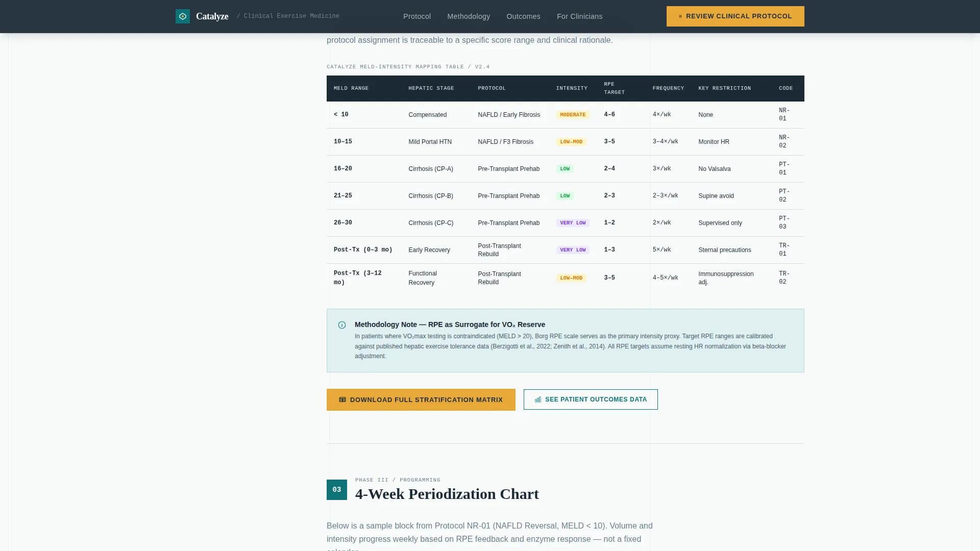Screen dimensions: 980x551
Task: Click the 4-Week Periodization Chart heading
Action: coord(447,494)
